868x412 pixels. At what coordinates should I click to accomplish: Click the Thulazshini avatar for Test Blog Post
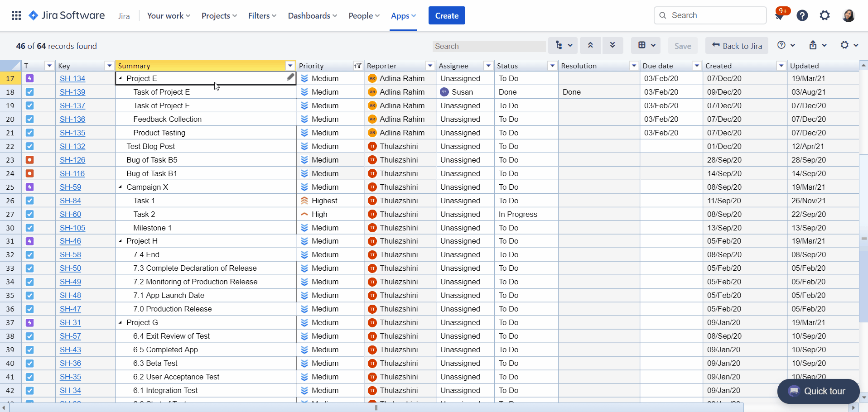coord(372,146)
